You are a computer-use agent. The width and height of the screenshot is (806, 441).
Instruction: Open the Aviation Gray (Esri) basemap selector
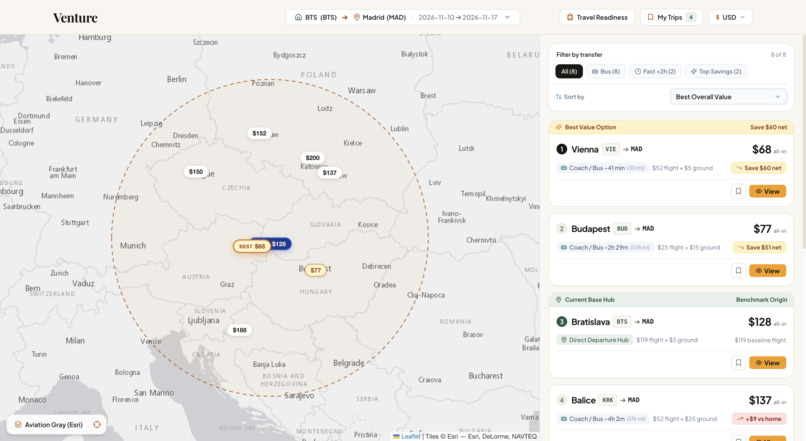coord(57,425)
